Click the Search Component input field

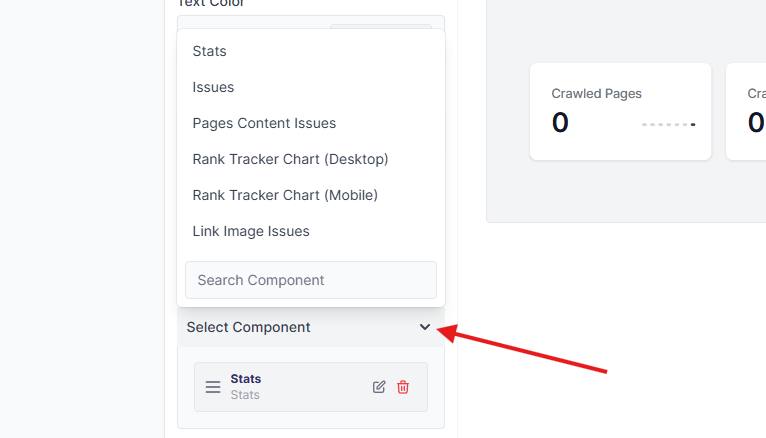coord(310,280)
